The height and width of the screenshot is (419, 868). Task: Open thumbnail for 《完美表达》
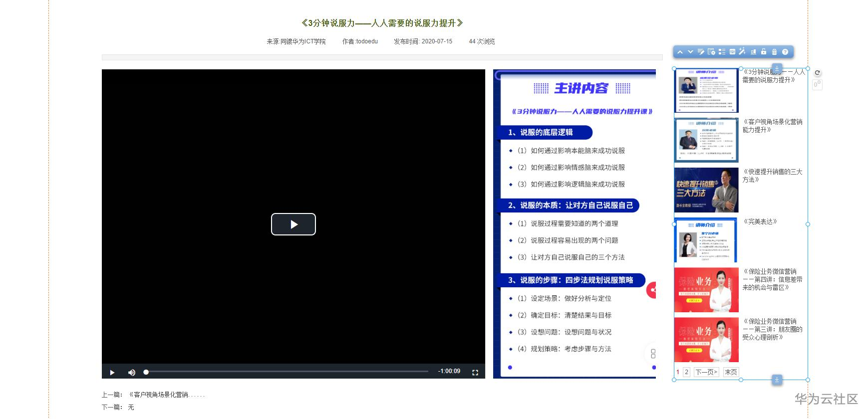pos(706,240)
